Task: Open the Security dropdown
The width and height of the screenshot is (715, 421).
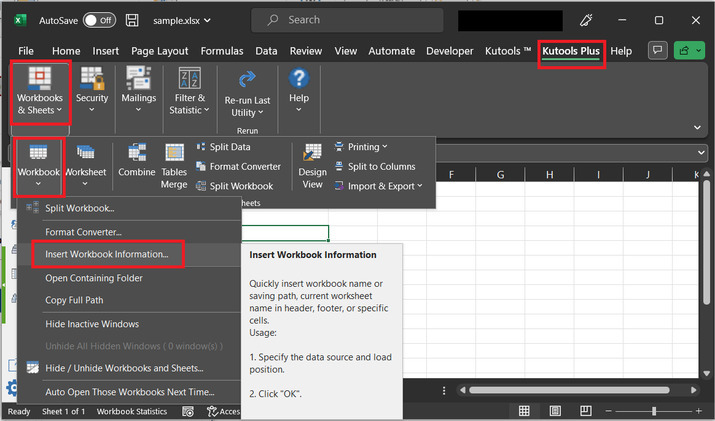Action: point(92,91)
